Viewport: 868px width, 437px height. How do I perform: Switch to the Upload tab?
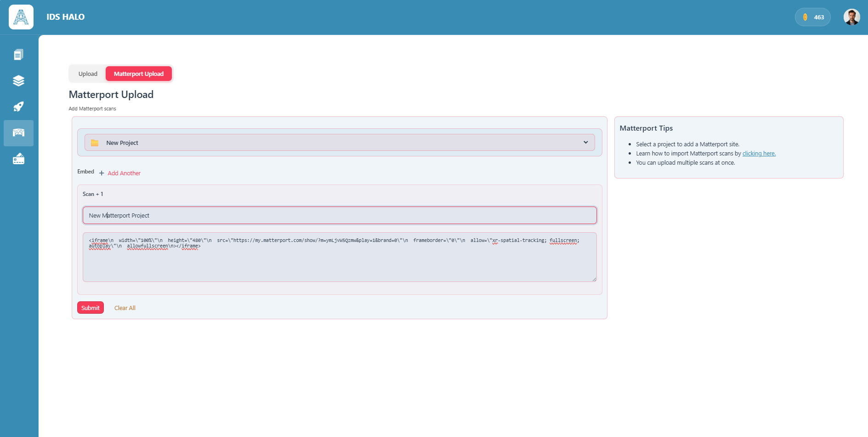coord(88,74)
